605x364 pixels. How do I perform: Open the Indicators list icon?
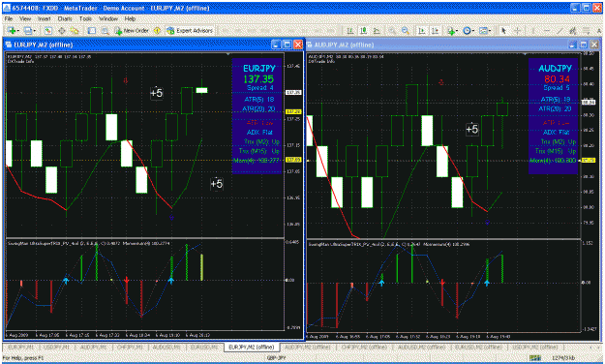[x=450, y=30]
